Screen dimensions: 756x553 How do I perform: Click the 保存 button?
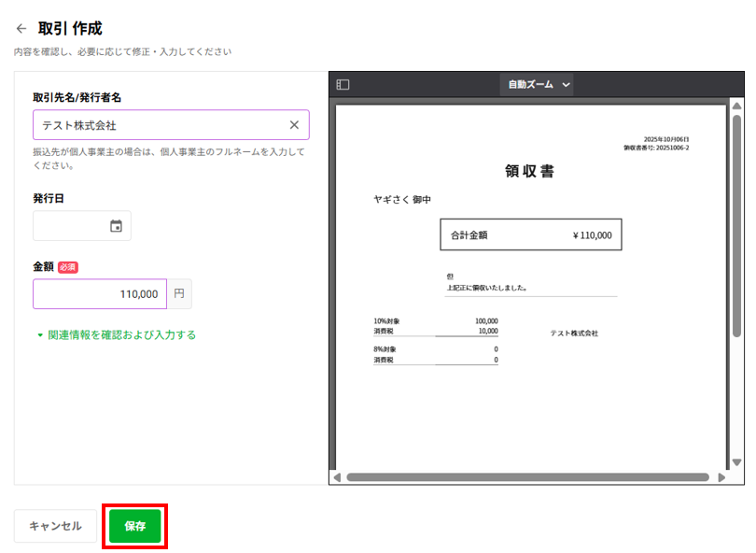coord(135,526)
